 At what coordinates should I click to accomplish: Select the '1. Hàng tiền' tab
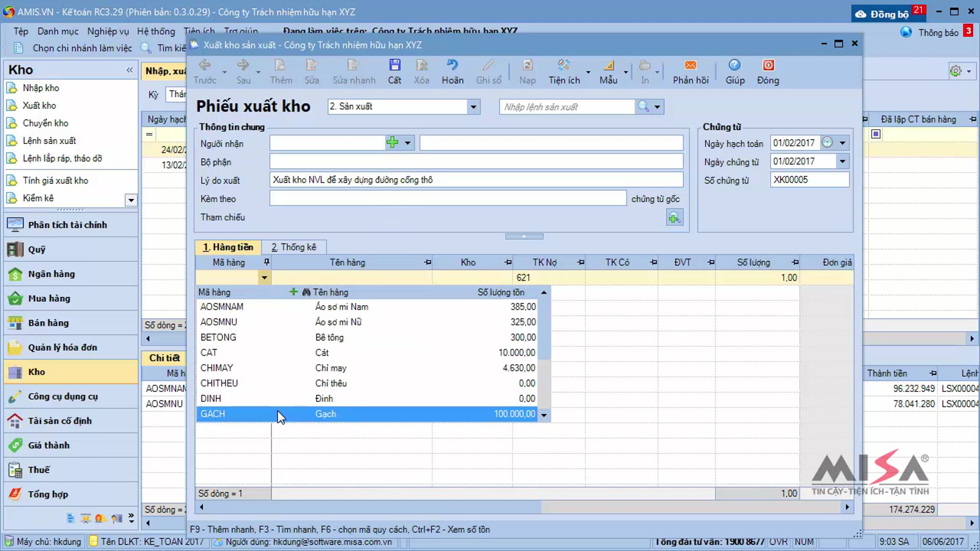[228, 247]
